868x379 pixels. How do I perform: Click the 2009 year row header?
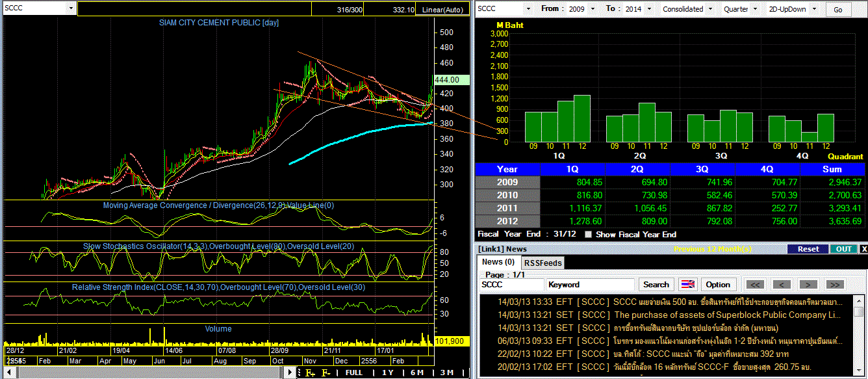(x=507, y=182)
